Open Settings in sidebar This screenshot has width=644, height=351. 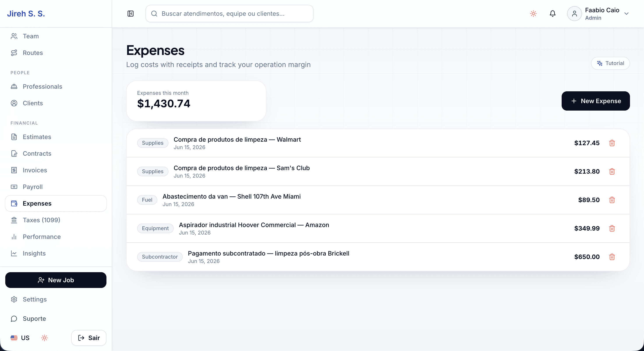point(56,299)
